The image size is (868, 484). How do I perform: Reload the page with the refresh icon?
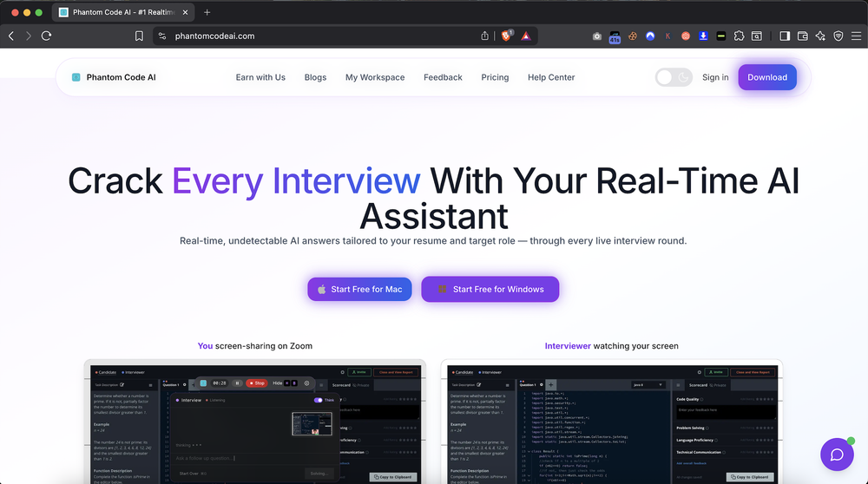click(47, 36)
